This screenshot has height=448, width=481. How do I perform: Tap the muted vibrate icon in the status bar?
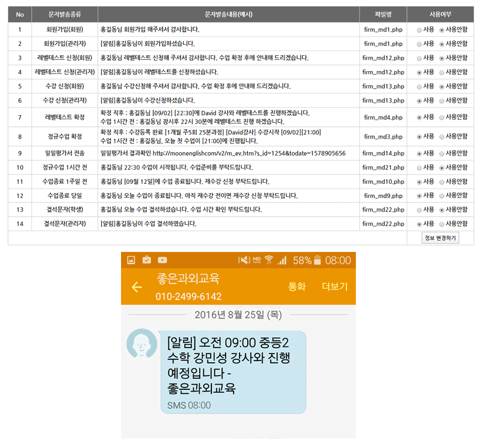pyautogui.click(x=243, y=260)
